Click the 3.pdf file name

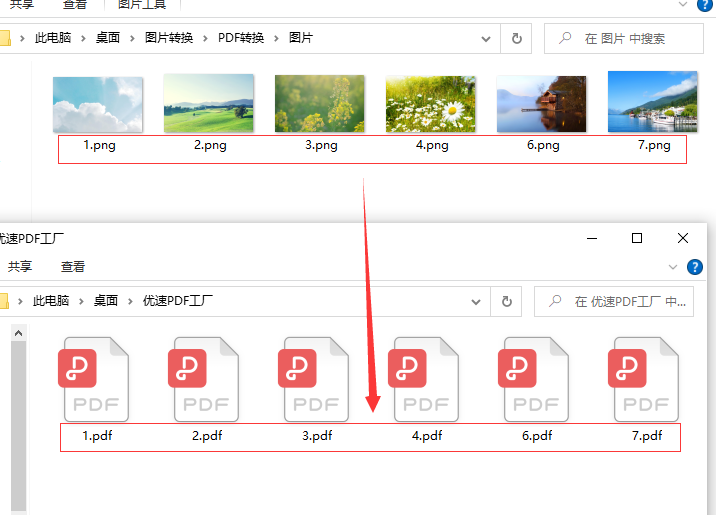[317, 436]
